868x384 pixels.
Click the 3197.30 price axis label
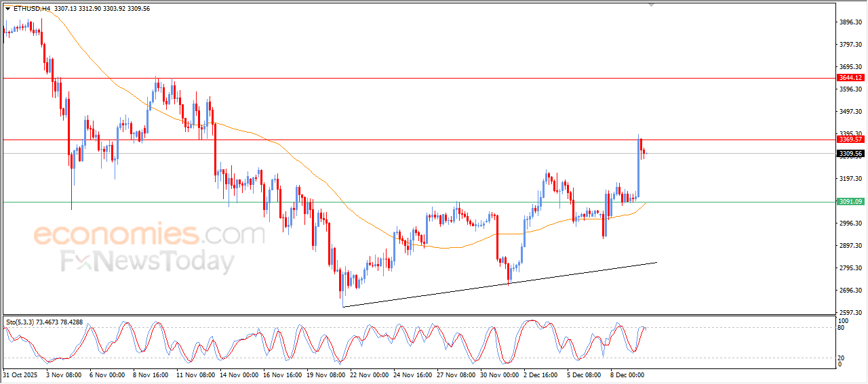850,179
